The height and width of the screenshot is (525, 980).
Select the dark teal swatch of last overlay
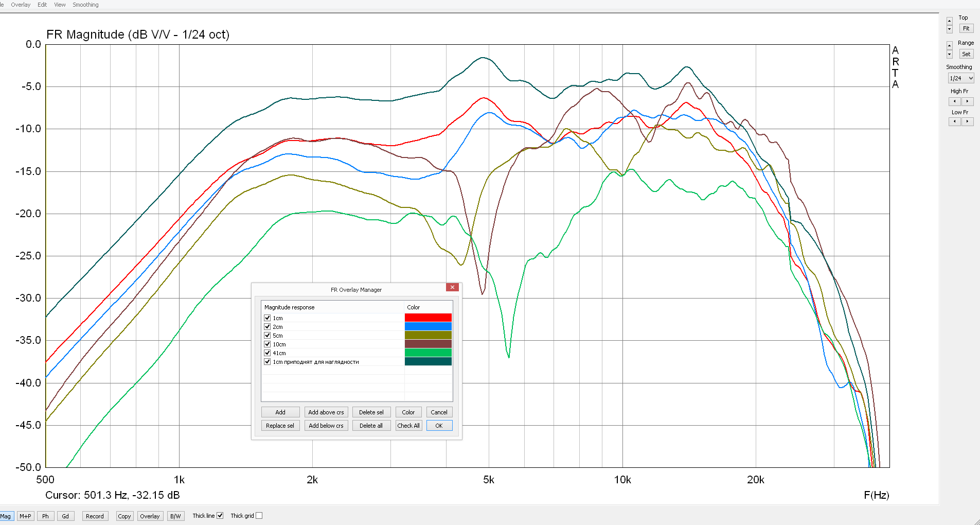(x=428, y=362)
